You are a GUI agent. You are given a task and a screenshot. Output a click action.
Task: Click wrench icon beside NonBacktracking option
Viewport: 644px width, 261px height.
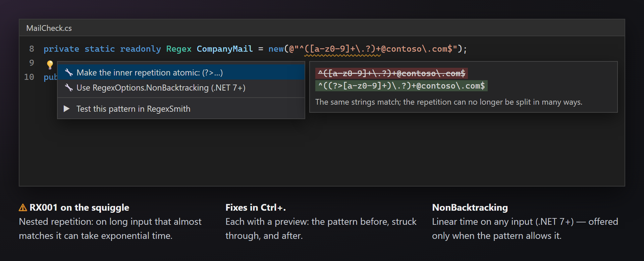tap(69, 88)
